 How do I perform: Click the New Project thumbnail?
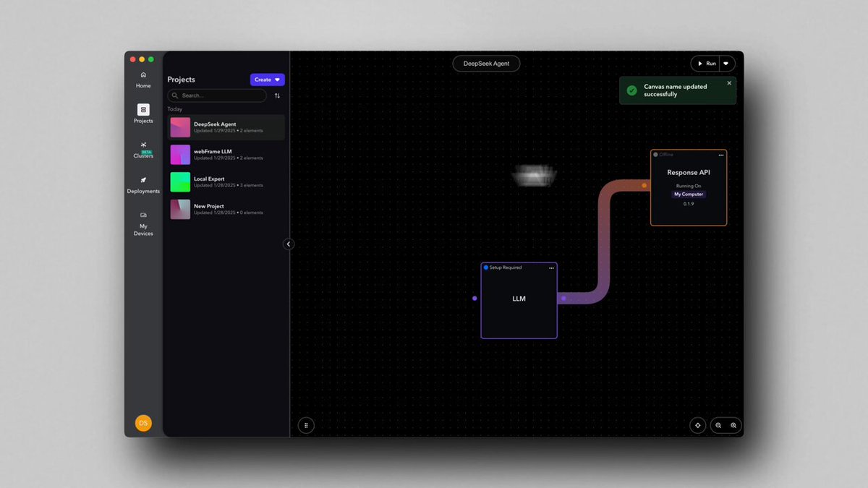[x=180, y=209]
